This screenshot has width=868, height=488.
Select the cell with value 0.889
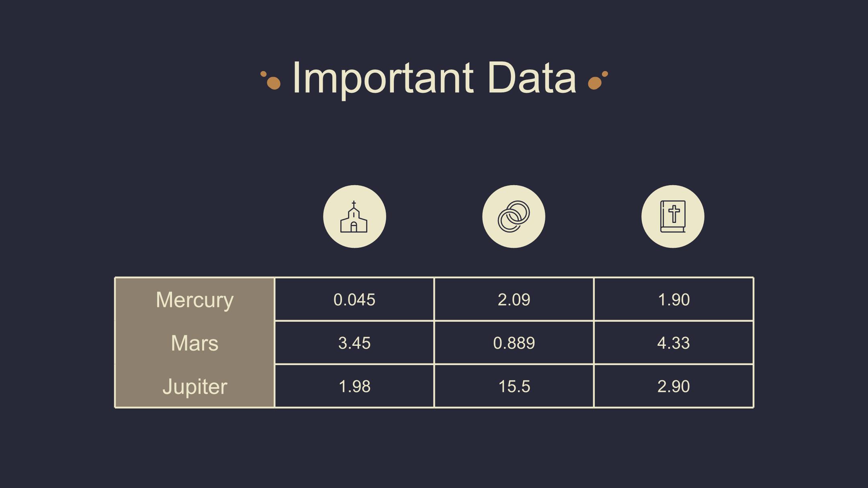click(x=514, y=343)
